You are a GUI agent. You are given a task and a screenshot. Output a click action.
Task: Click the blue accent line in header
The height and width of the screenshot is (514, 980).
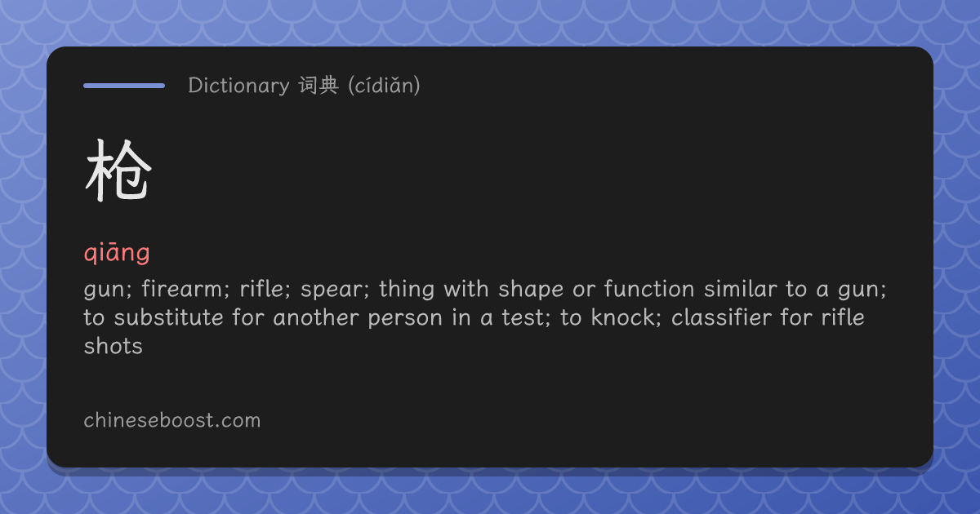pyautogui.click(x=124, y=85)
